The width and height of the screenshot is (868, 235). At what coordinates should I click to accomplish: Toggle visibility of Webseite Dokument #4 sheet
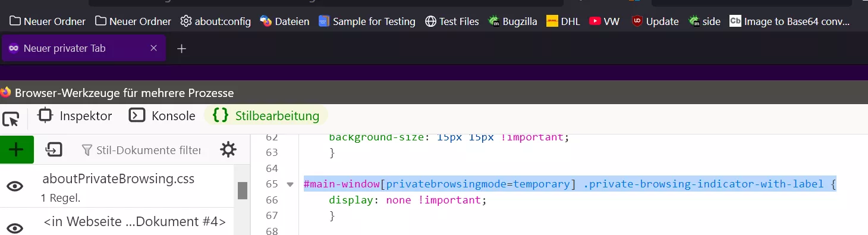[15, 228]
